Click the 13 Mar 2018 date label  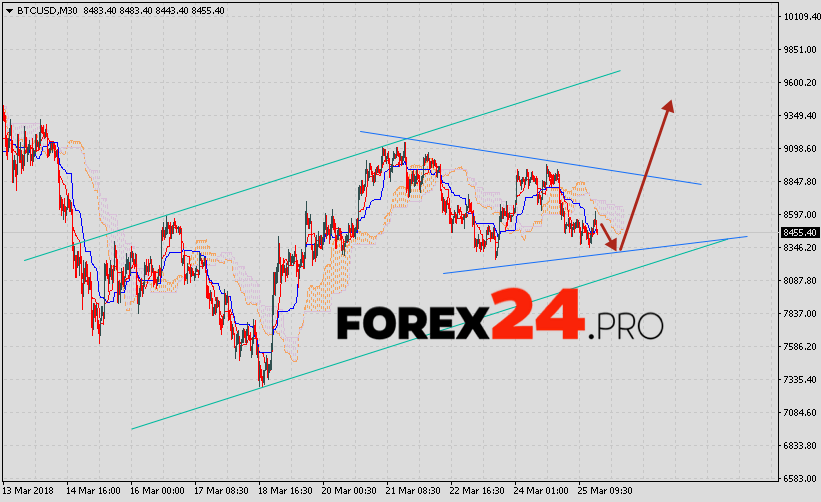coord(29,491)
